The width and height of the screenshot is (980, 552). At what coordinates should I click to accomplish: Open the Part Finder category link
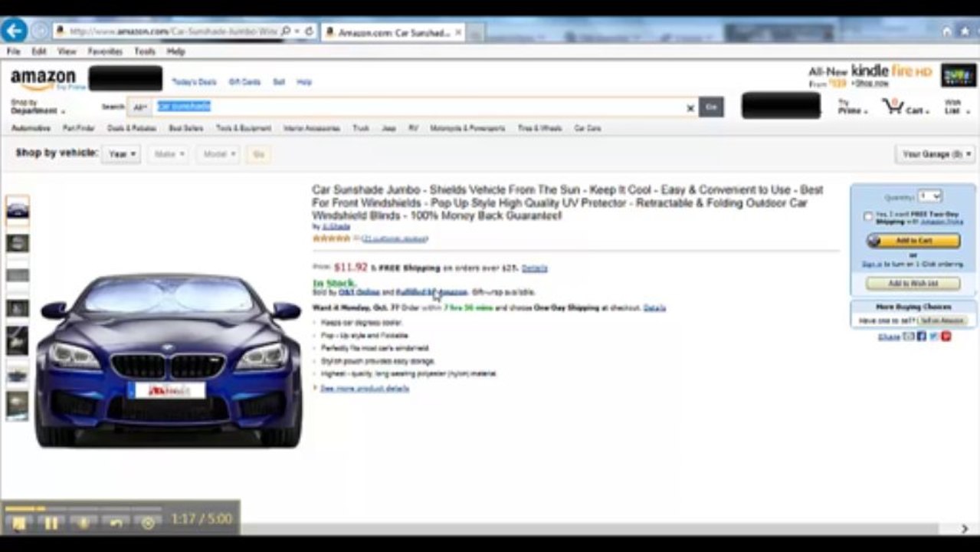coord(78,128)
